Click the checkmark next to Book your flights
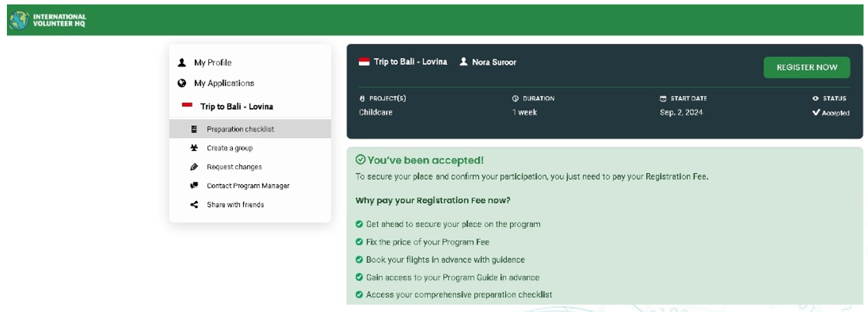868x312 pixels. (359, 260)
